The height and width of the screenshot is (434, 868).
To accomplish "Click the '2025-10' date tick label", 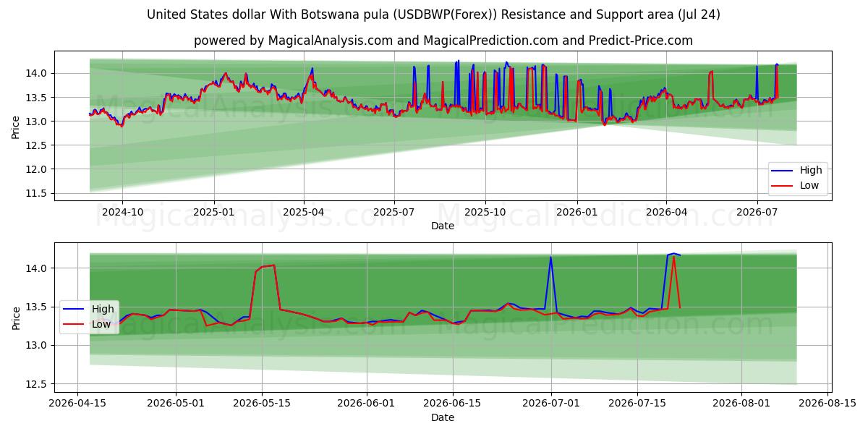I will pos(485,212).
